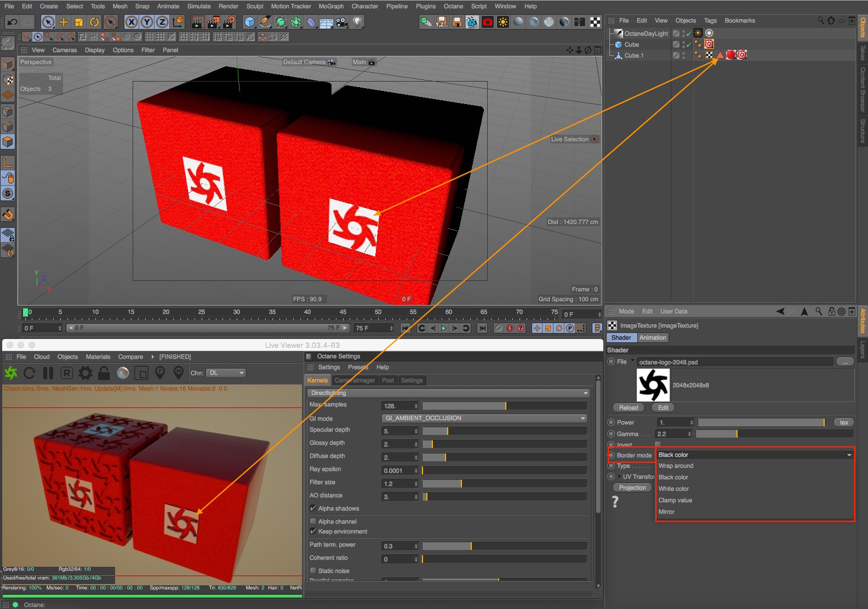Image resolution: width=868 pixels, height=609 pixels.
Task: Open the Presets menu in Octane Settings
Action: point(358,367)
